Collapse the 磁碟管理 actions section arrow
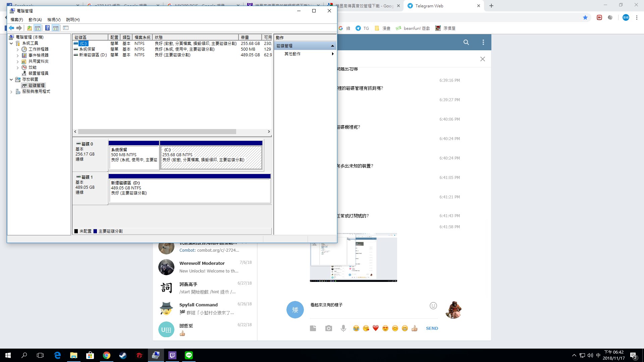644x362 pixels. tap(332, 46)
